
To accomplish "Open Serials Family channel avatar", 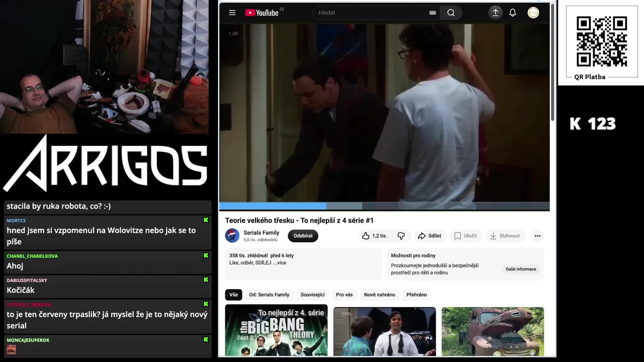I will 232,235.
